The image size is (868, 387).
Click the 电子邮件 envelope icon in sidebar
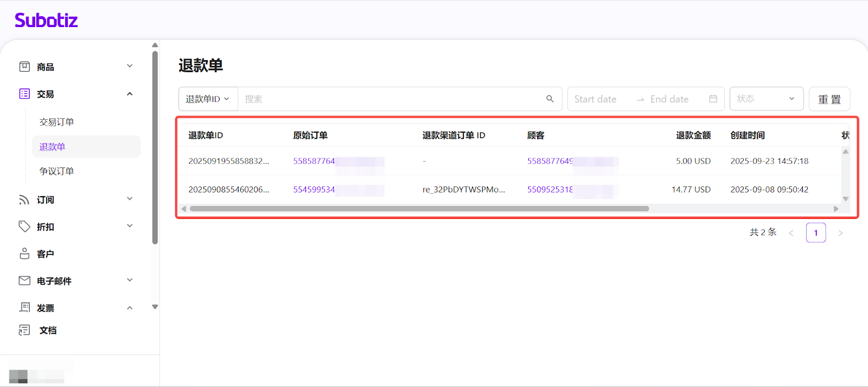pos(24,281)
